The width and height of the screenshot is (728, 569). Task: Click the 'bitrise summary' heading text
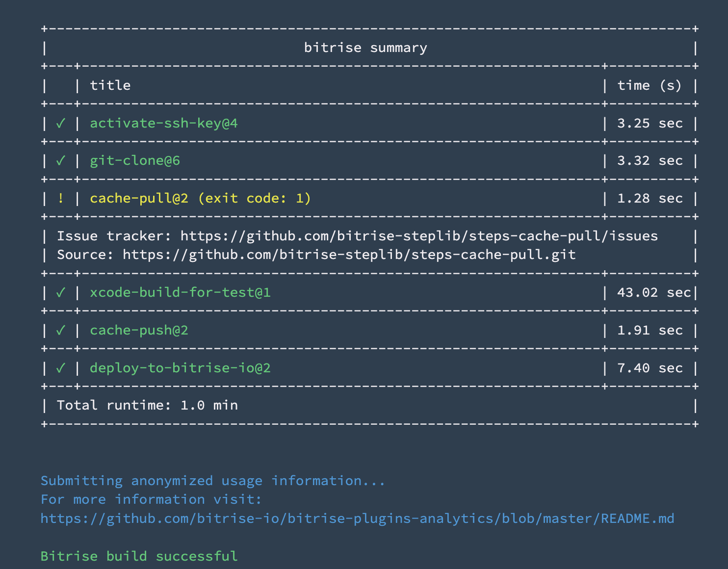(x=365, y=48)
